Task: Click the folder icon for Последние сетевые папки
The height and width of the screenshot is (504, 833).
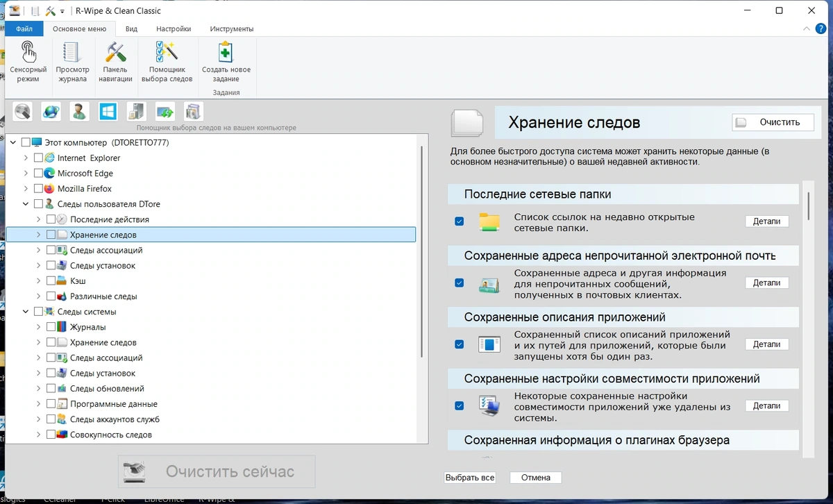Action: pos(489,221)
